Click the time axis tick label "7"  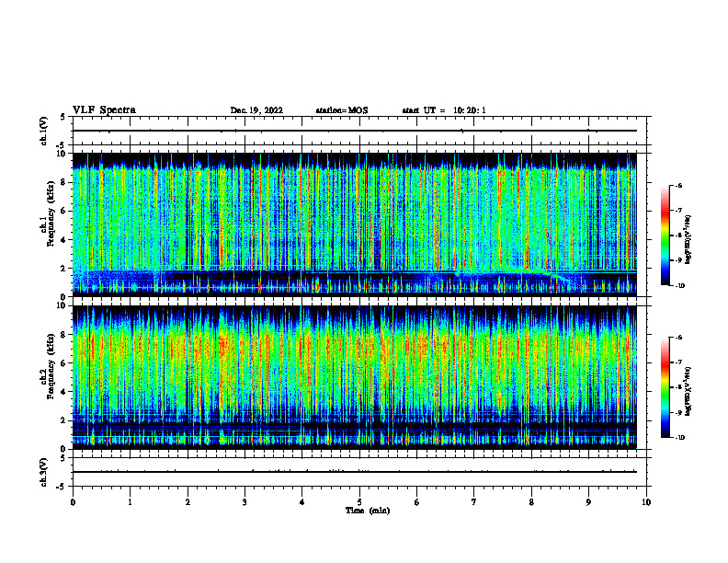[474, 502]
